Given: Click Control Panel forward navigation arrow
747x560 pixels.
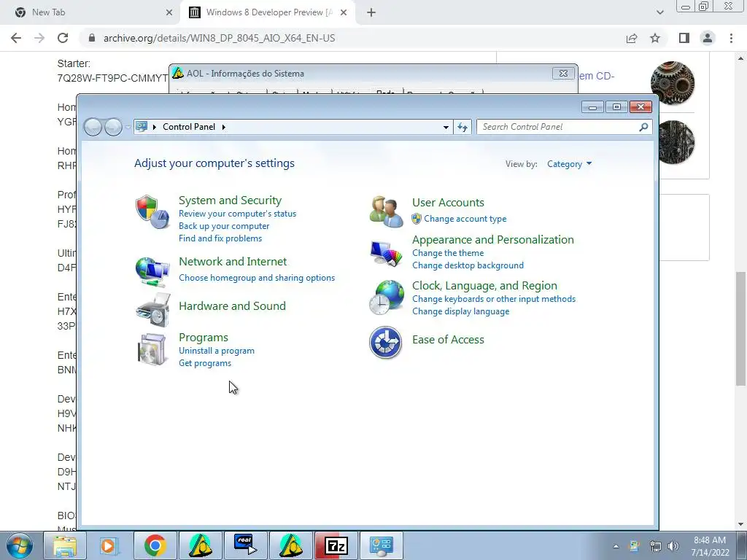Looking at the screenshot, I should (113, 127).
